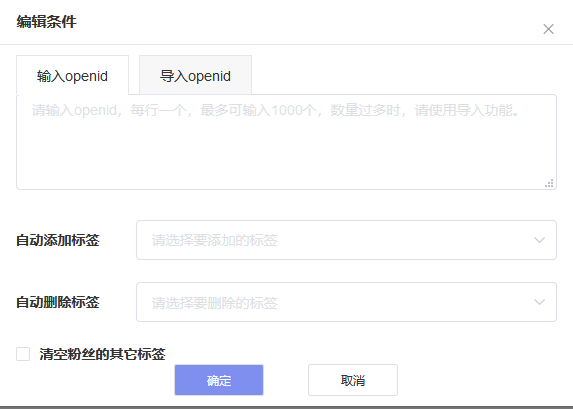
Task: Click the 请选择要删除的标签 placeholder text
Action: (215, 303)
